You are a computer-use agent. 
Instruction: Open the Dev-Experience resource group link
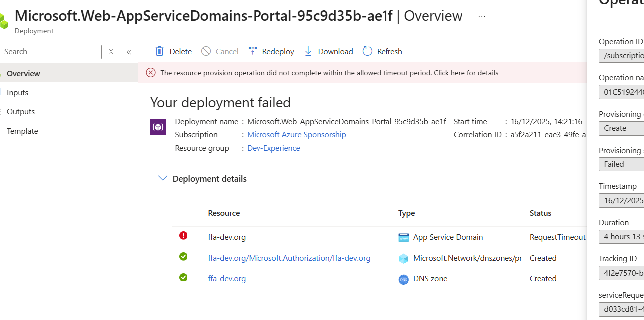(x=273, y=148)
